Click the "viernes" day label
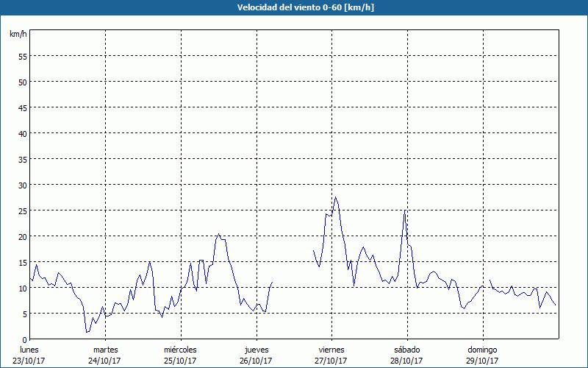 click(331, 350)
